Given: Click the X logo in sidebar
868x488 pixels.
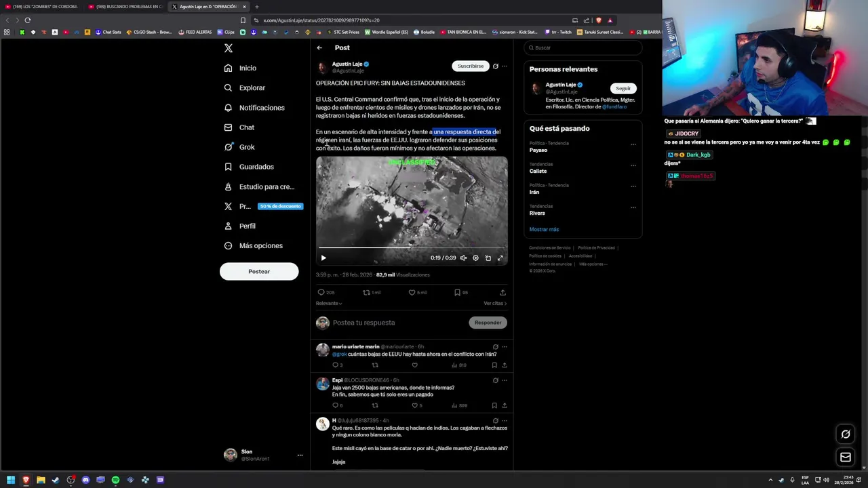Looking at the screenshot, I should click(228, 48).
